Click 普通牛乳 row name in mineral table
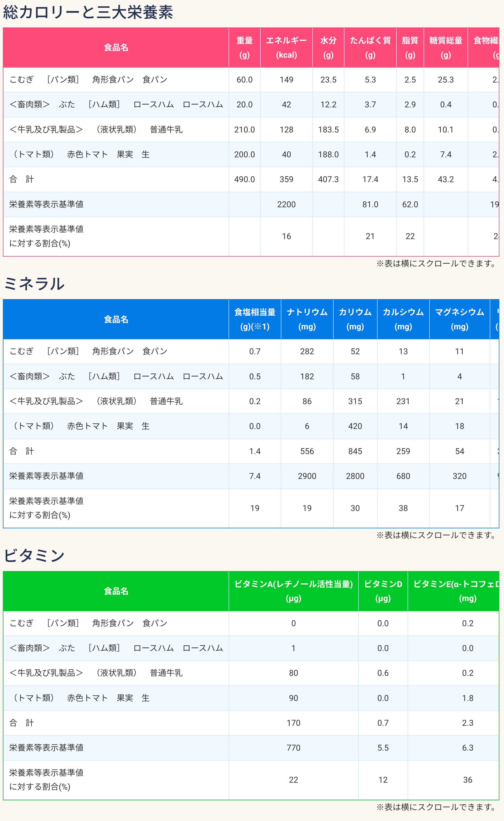 pyautogui.click(x=96, y=401)
